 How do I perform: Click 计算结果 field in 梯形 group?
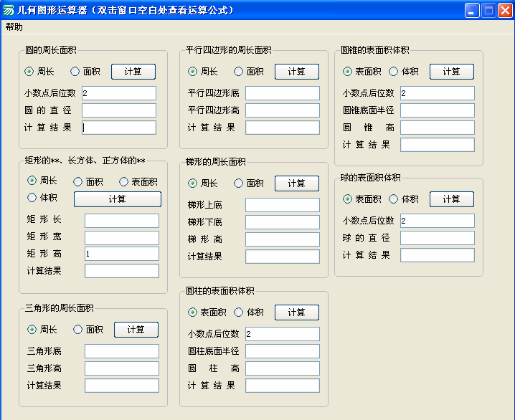(283, 257)
